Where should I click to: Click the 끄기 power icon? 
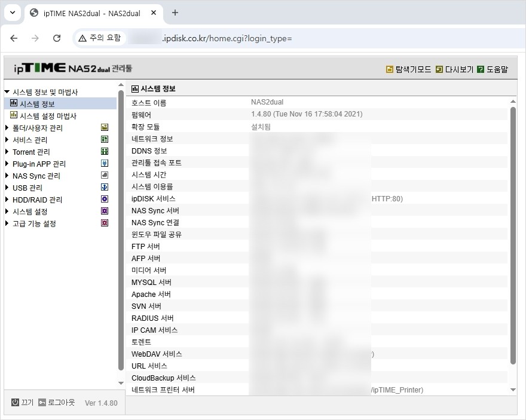coord(15,402)
